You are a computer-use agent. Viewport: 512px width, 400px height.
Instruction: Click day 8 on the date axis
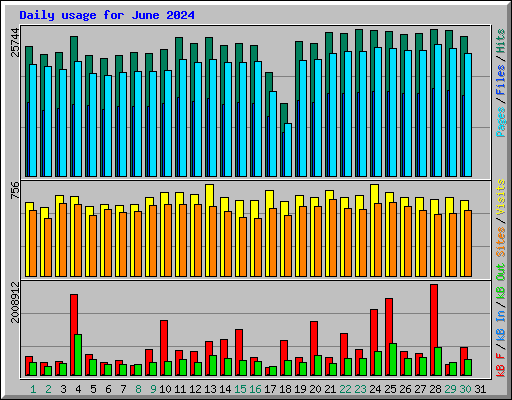(138, 389)
